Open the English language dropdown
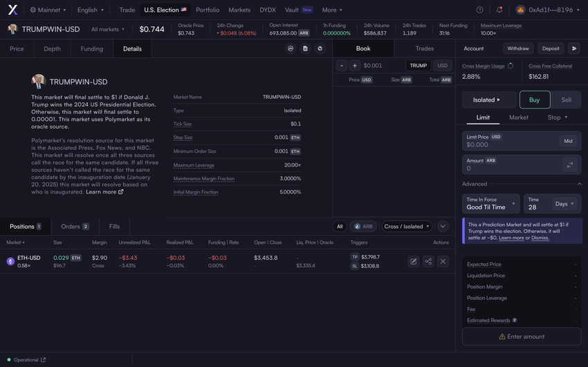588x367 pixels. (x=91, y=10)
